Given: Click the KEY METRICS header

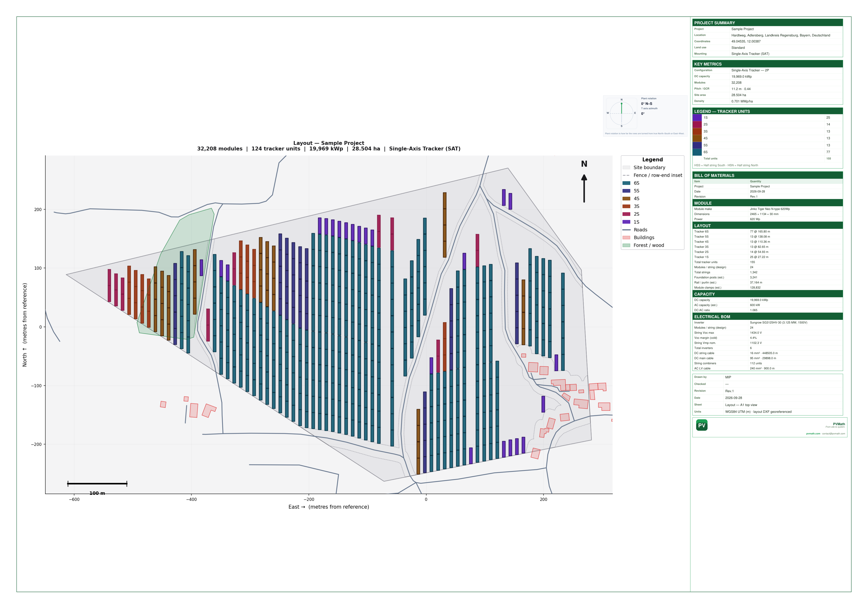Looking at the screenshot, I should (x=768, y=64).
